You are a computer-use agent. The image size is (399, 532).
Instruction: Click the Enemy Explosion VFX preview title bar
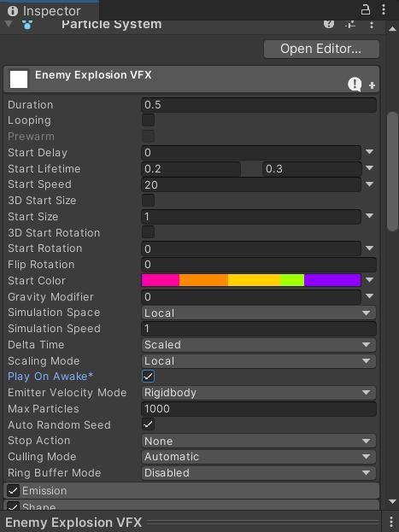pyautogui.click(x=192, y=522)
